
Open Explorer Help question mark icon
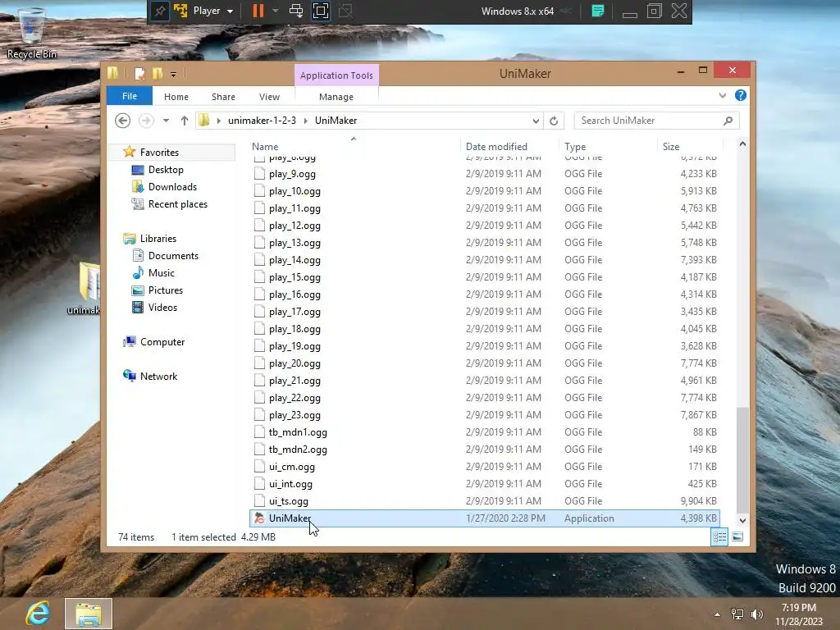point(741,95)
